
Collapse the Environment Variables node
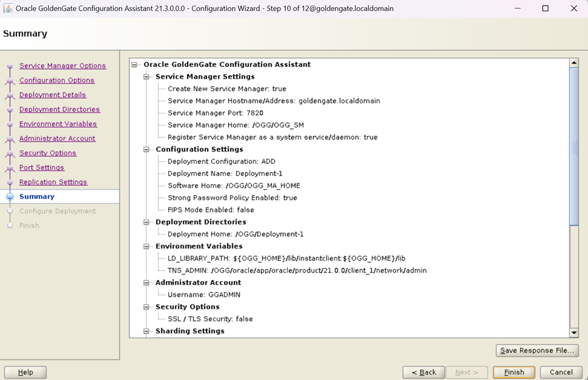pos(146,247)
